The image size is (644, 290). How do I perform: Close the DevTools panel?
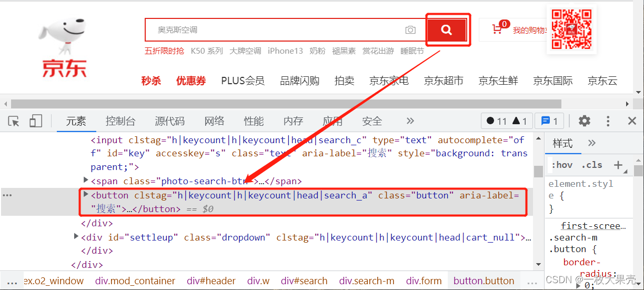coord(632,121)
